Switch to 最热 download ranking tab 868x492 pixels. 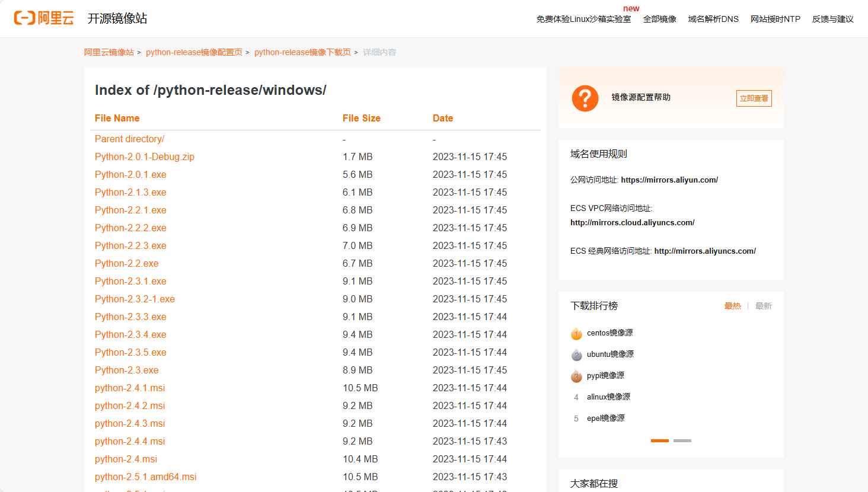coord(733,306)
